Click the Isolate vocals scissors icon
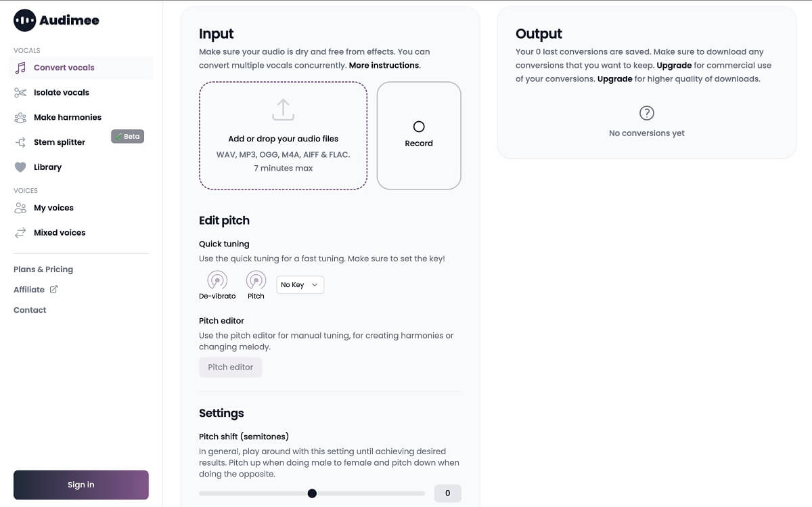 pyautogui.click(x=20, y=93)
